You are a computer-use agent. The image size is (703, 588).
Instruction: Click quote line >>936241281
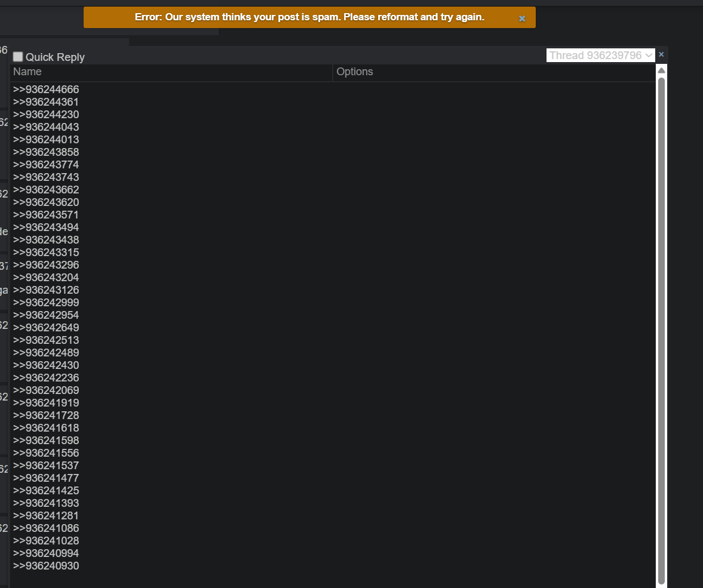[46, 516]
